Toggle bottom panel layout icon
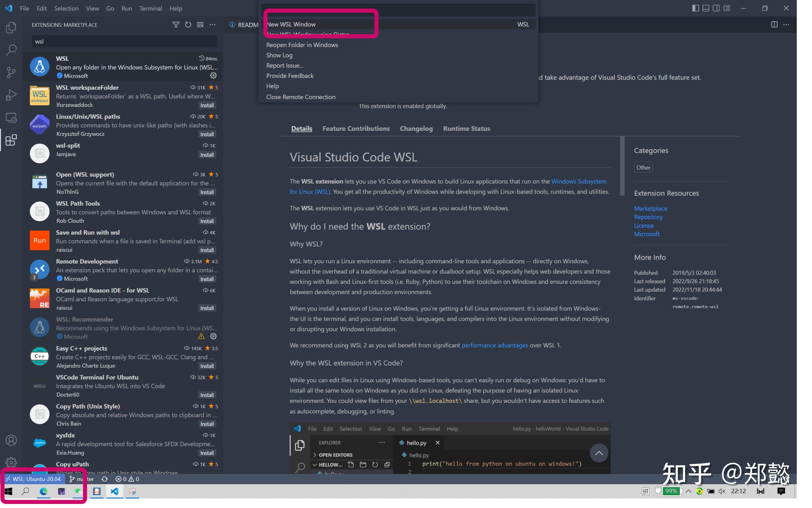 706,8
